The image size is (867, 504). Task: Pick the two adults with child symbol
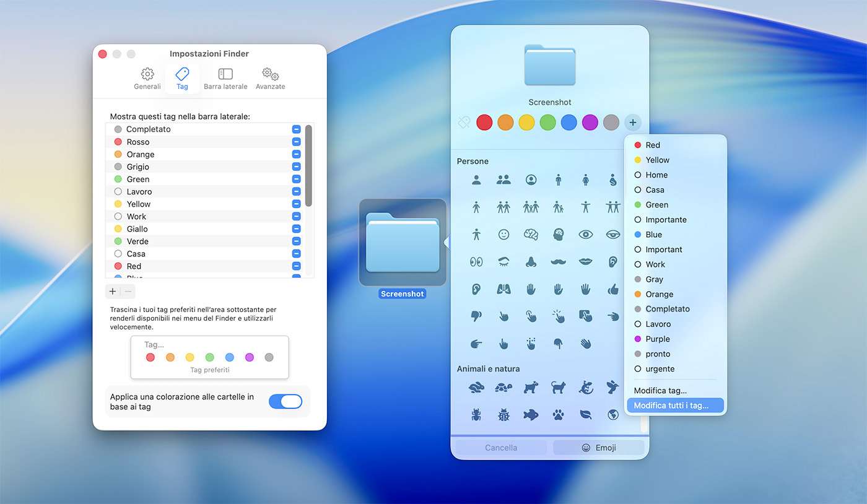(531, 207)
